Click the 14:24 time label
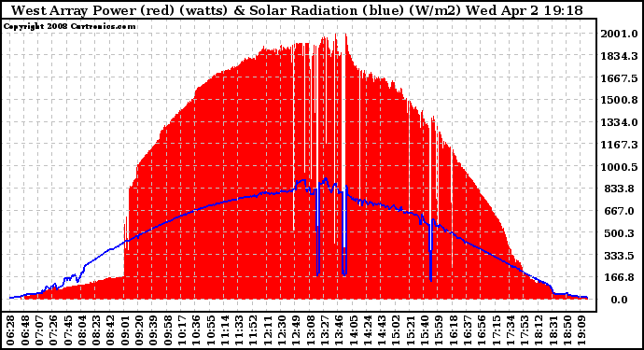The width and height of the screenshot is (644, 350). [x=367, y=330]
